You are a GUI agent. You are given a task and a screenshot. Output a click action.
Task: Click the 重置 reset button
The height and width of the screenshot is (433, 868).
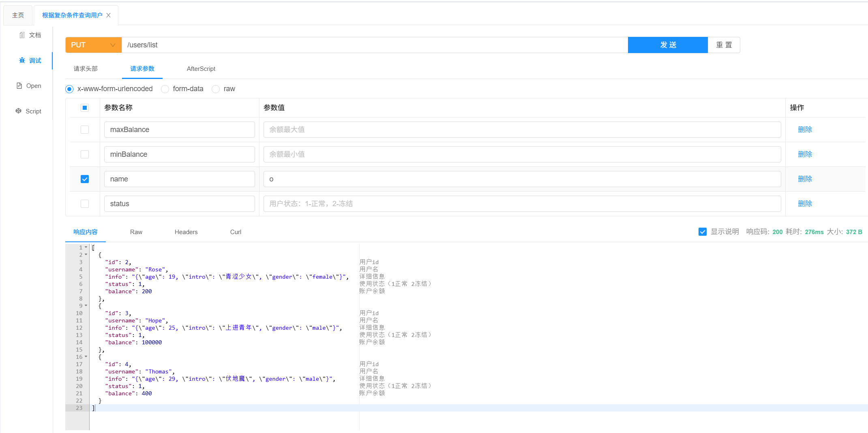point(724,45)
